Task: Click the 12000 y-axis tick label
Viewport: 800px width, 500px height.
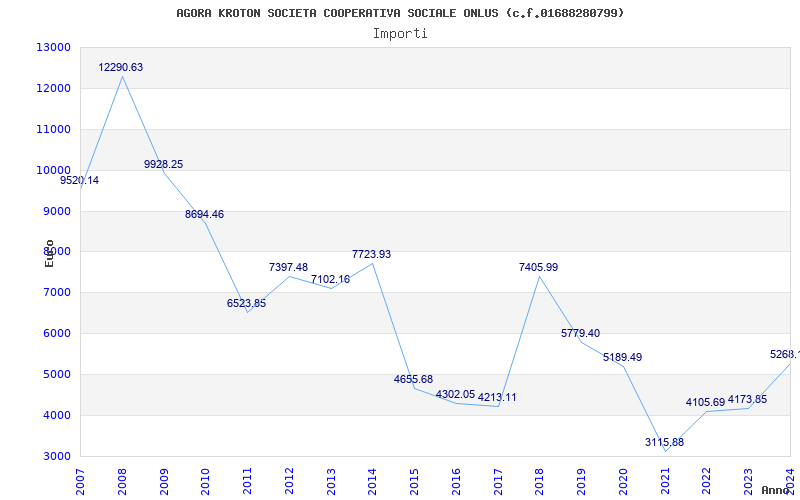Action: [54, 88]
